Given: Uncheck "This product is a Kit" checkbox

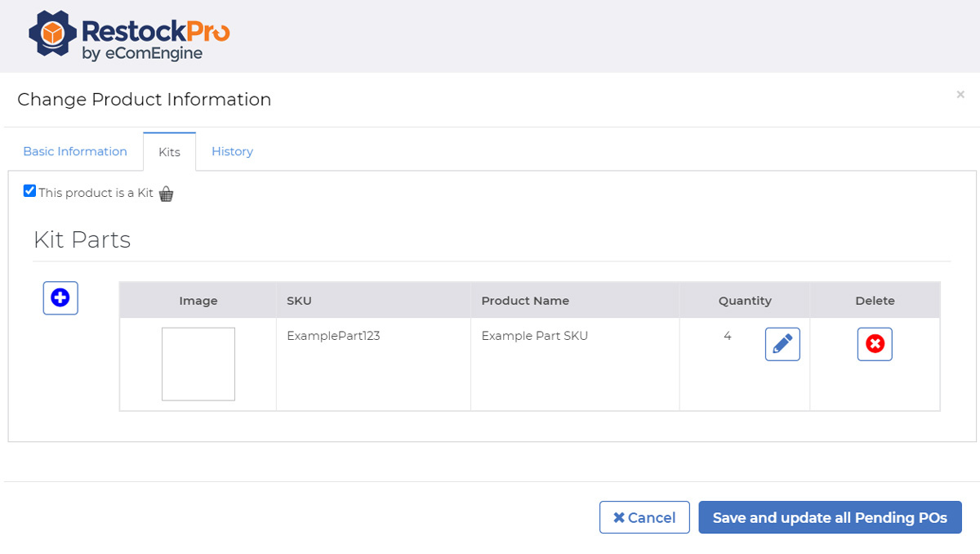Looking at the screenshot, I should click(30, 191).
